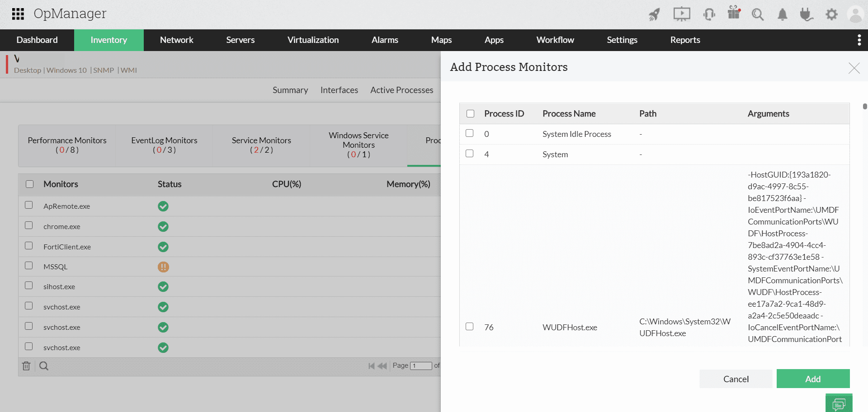
Task: Click the headset support icon
Action: pos(709,14)
